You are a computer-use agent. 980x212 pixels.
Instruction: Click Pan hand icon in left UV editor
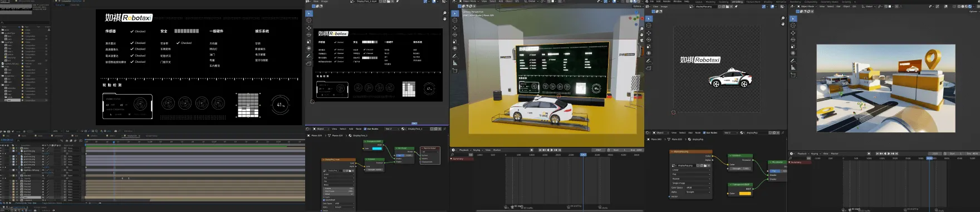tap(445, 19)
